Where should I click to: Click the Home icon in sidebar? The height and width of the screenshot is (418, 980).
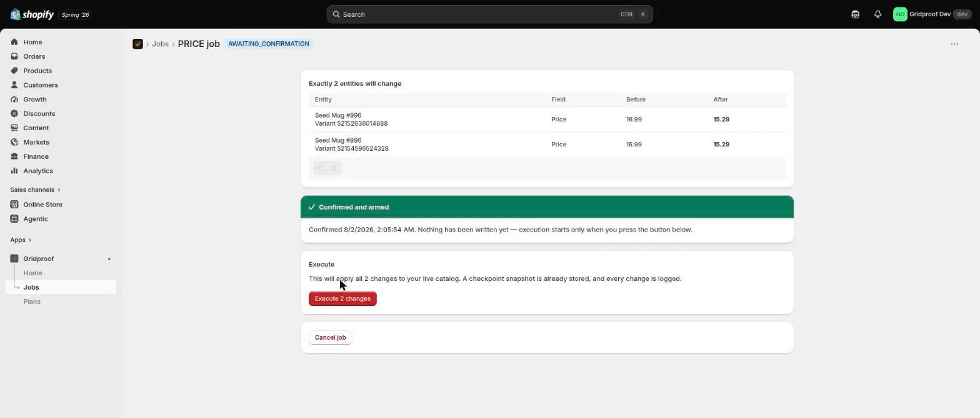14,42
